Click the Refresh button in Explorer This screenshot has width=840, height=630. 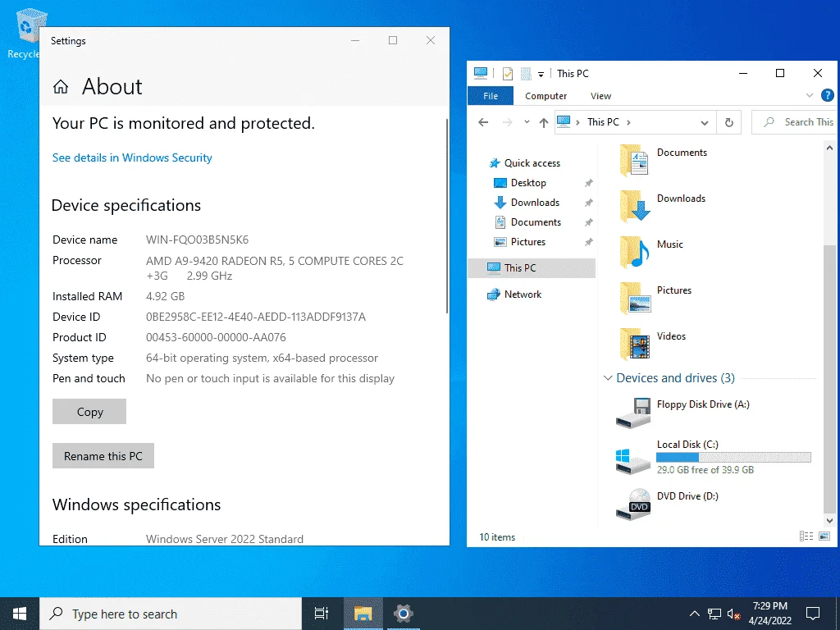click(x=729, y=123)
